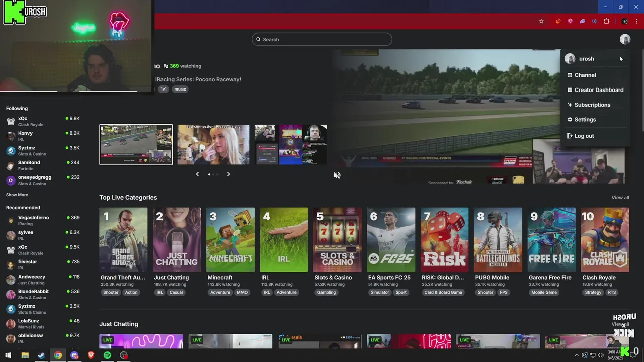Open BlondeRabbit's channel in Recommended
644x362 pixels.
pos(43,294)
